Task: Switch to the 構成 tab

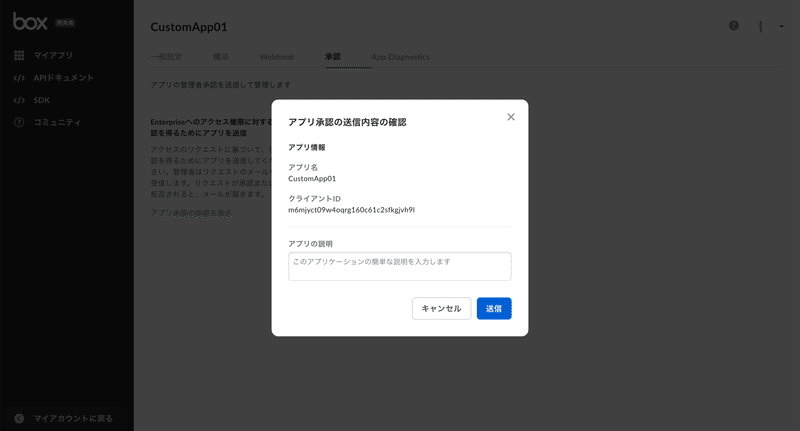Action: pyautogui.click(x=221, y=57)
